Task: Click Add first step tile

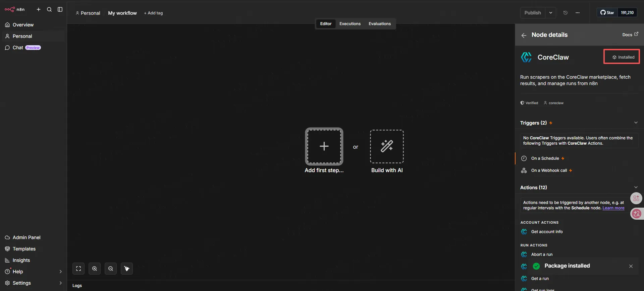Action: click(324, 146)
